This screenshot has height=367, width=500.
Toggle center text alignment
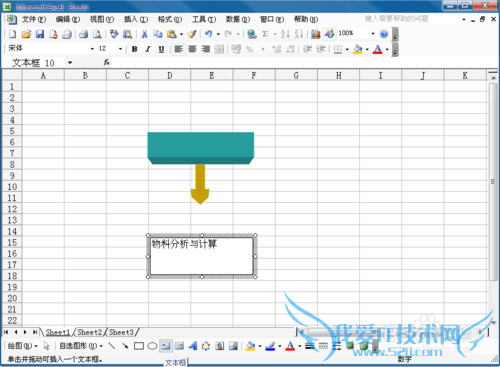[x=192, y=49]
